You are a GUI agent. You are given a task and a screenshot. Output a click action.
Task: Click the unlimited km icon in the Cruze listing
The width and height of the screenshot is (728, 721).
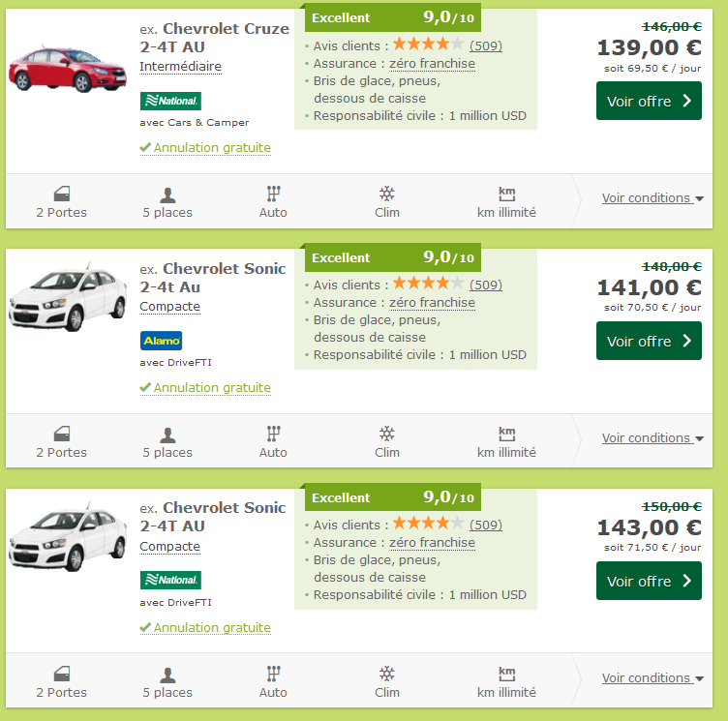tap(506, 194)
